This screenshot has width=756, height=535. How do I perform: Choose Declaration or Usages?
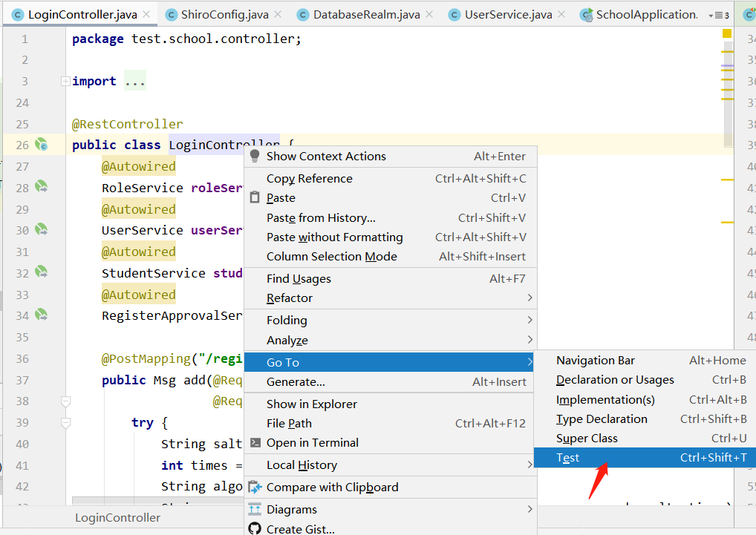(x=645, y=380)
